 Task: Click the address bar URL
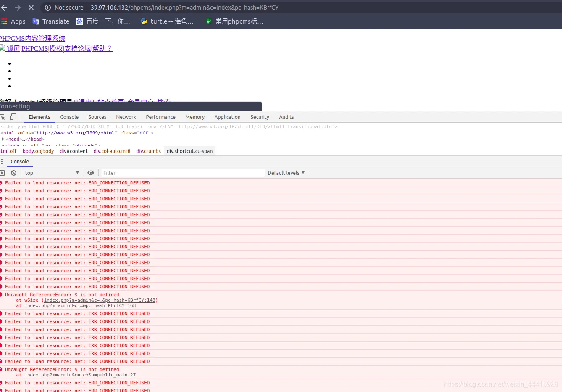point(185,8)
